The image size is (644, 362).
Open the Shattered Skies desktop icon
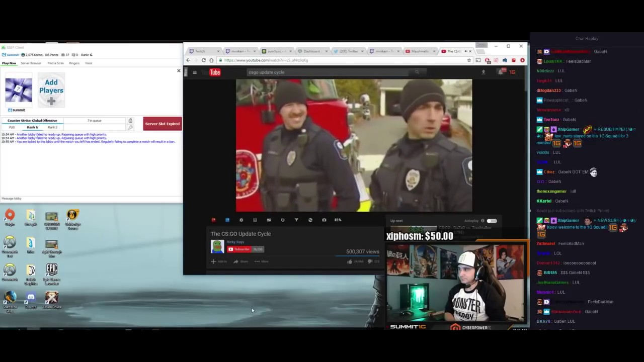(x=10, y=302)
